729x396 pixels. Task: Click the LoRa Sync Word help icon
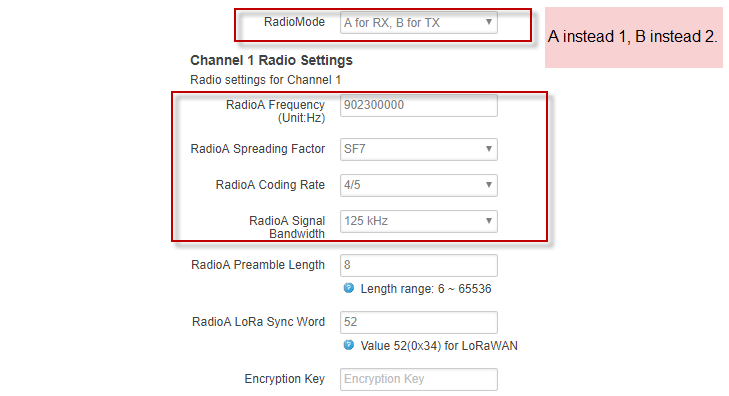pos(348,345)
